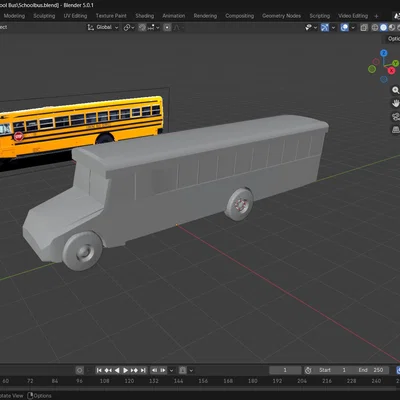Open the Geometry Nodes workspace tab
This screenshot has height=400, width=400.
(281, 16)
